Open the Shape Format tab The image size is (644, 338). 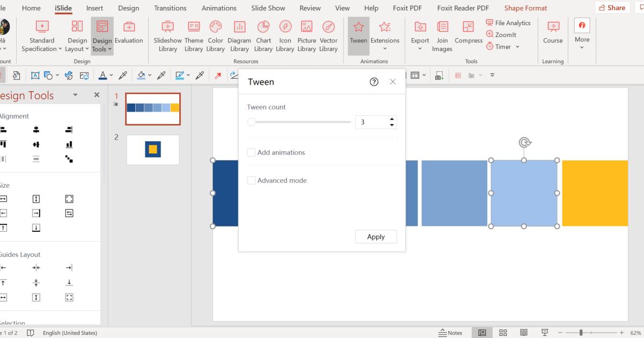point(525,8)
